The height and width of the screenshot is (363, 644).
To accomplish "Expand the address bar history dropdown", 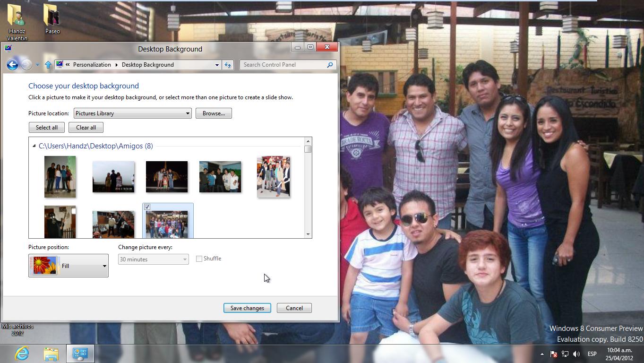I will (217, 65).
